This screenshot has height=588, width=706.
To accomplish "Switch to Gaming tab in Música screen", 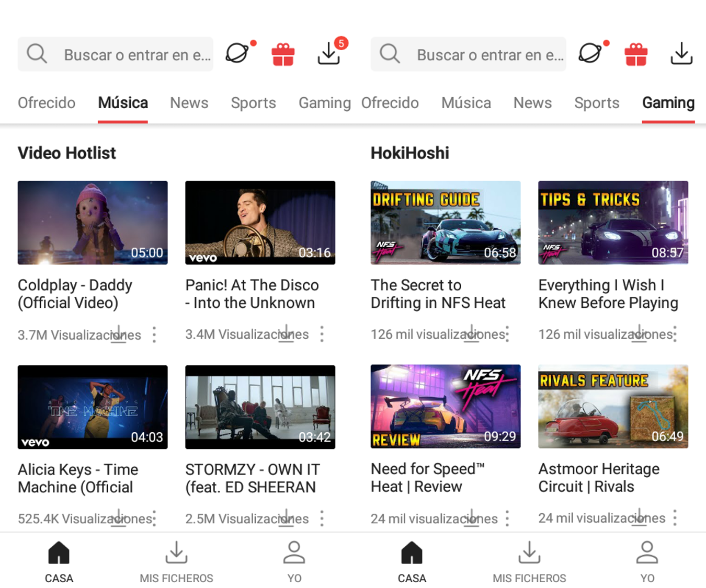I will 325,103.
